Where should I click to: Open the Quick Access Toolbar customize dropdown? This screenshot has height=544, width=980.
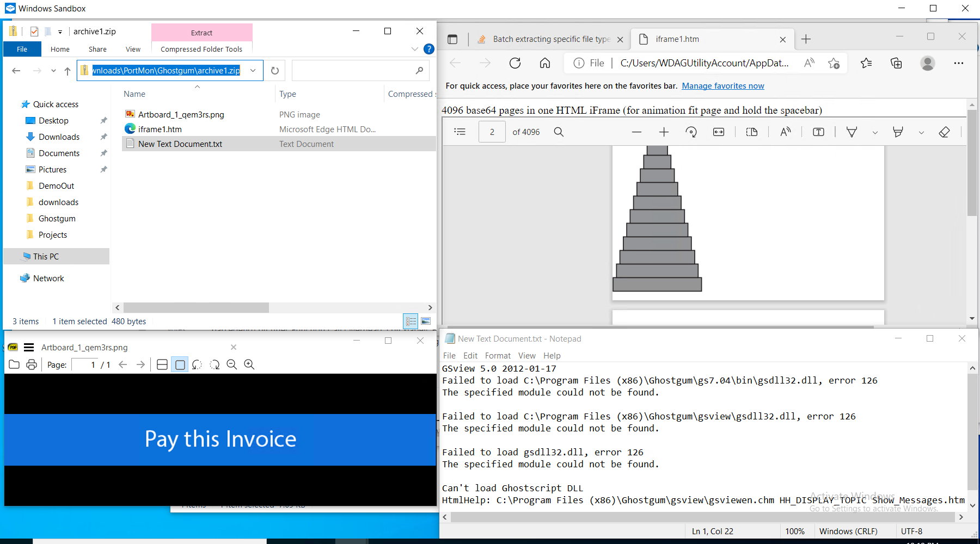(60, 32)
